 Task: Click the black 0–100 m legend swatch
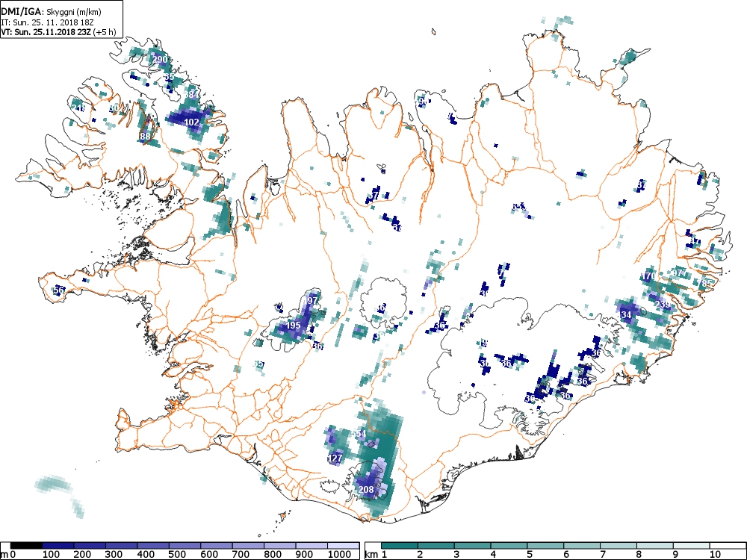point(26,546)
